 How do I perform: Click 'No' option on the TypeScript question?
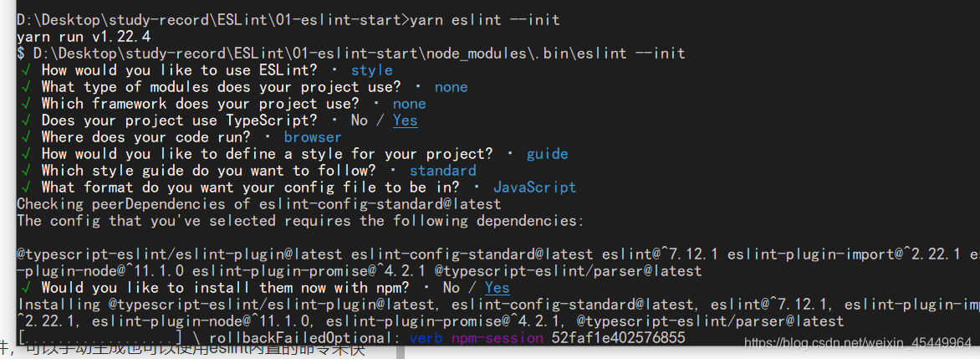point(359,120)
